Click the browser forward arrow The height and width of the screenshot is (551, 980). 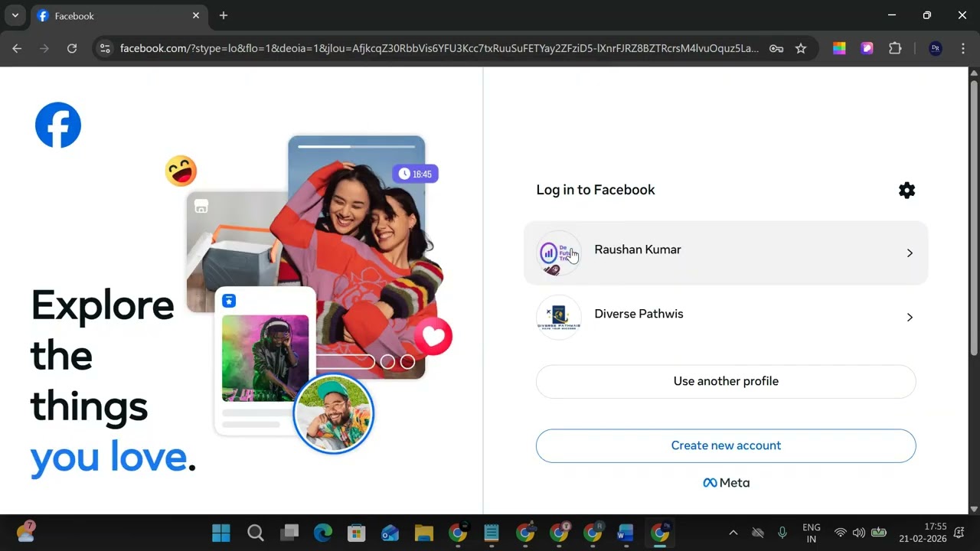(x=44, y=48)
